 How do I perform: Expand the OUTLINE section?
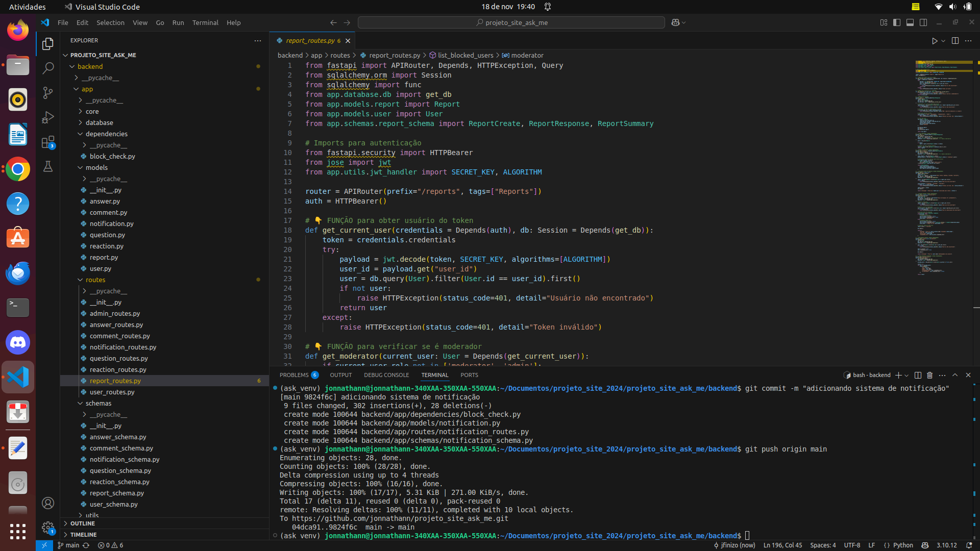83,523
